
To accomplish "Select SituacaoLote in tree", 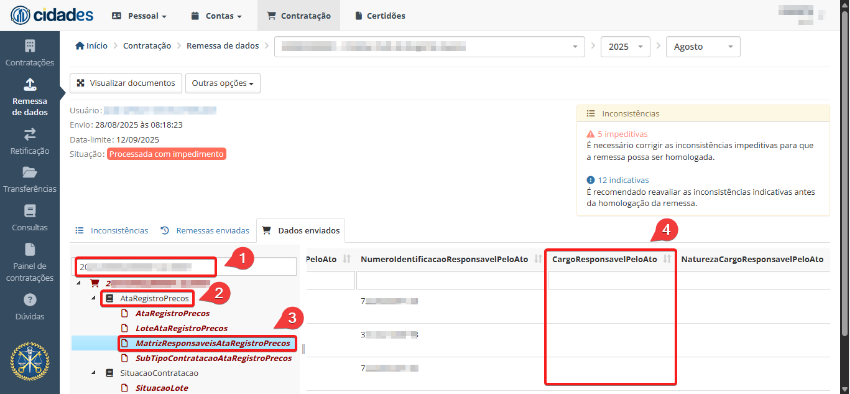I will coord(162,388).
